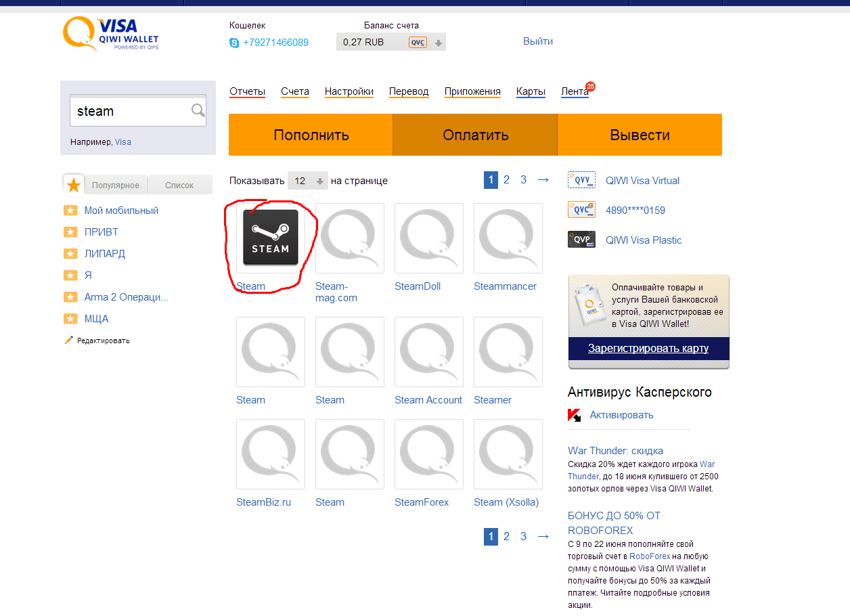
Task: Open the Настройки menu
Action: [349, 92]
